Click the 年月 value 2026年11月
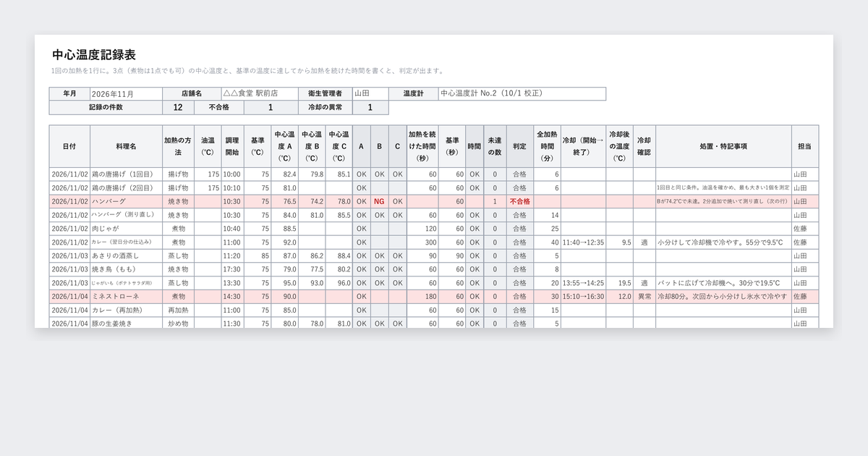The image size is (868, 456). (x=127, y=93)
